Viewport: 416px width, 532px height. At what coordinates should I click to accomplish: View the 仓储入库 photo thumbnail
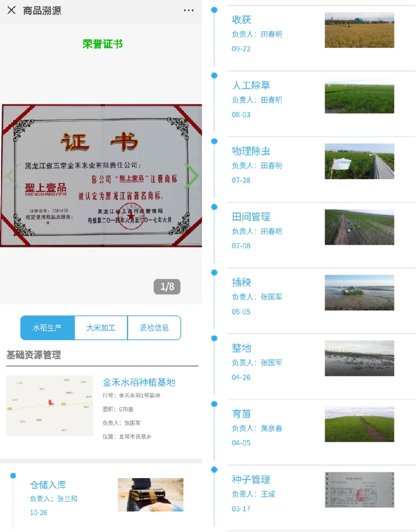tap(151, 495)
